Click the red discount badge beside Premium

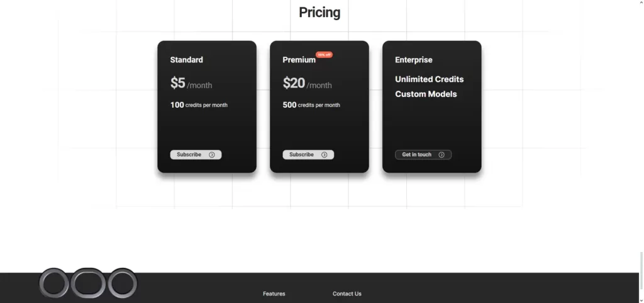point(324,55)
